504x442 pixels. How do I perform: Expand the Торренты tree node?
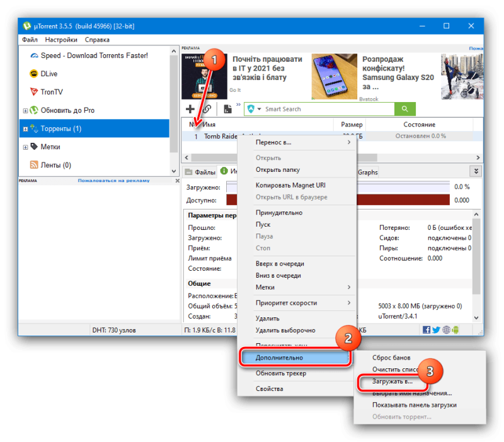coord(25,129)
